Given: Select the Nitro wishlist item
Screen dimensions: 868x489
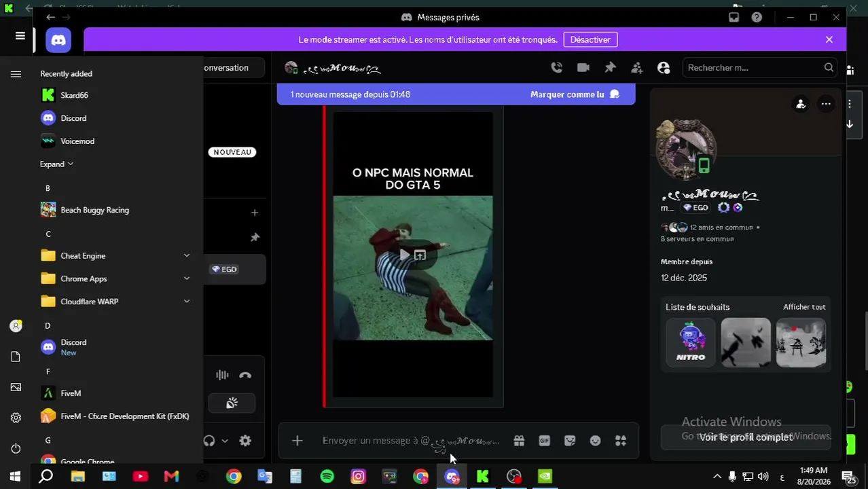Looking at the screenshot, I should 691,342.
